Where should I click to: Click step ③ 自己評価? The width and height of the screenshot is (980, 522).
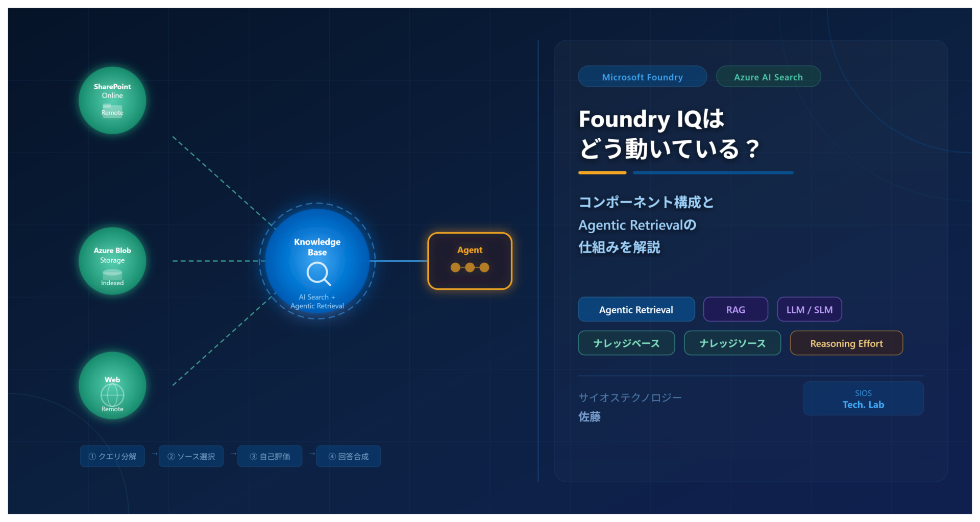point(269,456)
